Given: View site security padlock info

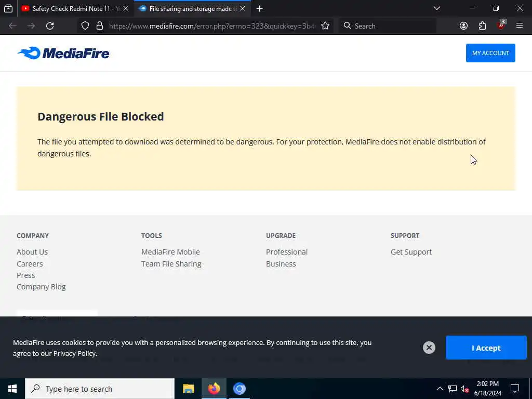Looking at the screenshot, I should tap(99, 26).
